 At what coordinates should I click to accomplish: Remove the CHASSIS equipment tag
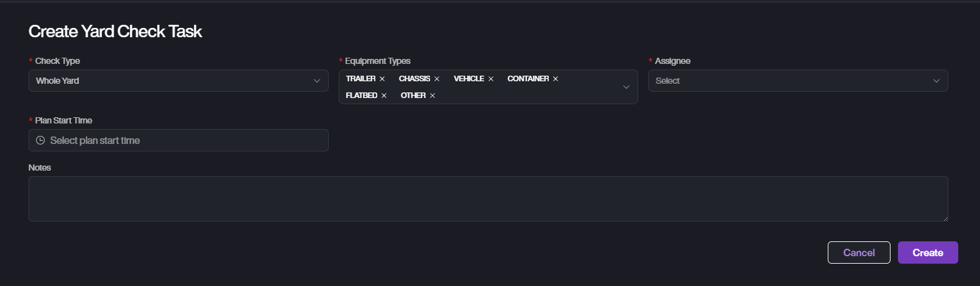[x=437, y=79]
